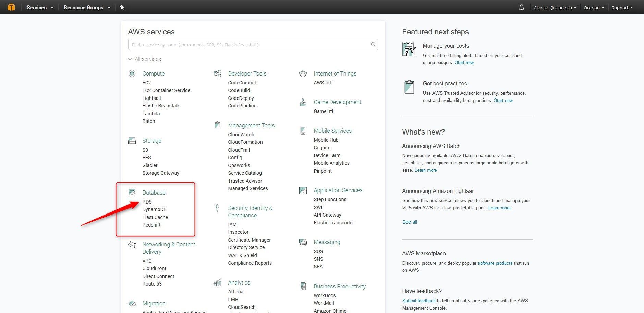Open the Cognito service

(322, 148)
